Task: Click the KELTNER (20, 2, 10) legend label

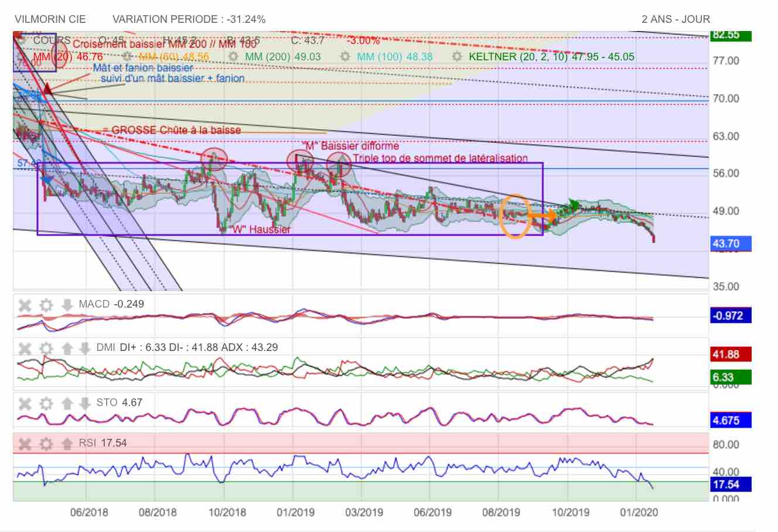Action: click(x=551, y=57)
